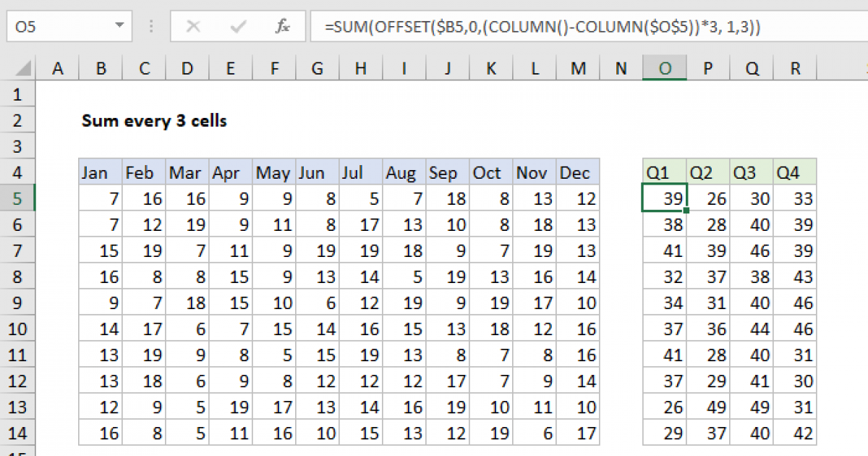Viewport: 868px width, 456px height.
Task: Select column R header
Action: coord(795,69)
